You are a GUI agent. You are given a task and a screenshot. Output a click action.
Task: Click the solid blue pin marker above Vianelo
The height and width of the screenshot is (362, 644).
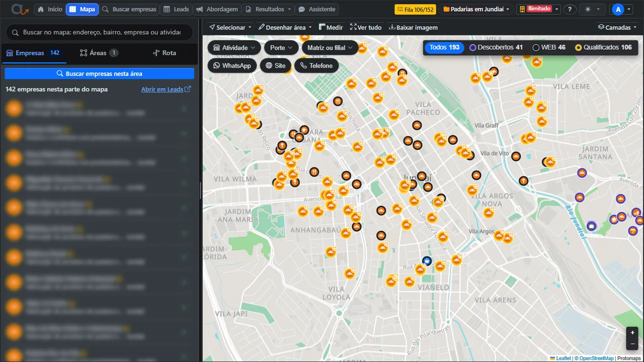pos(427,260)
